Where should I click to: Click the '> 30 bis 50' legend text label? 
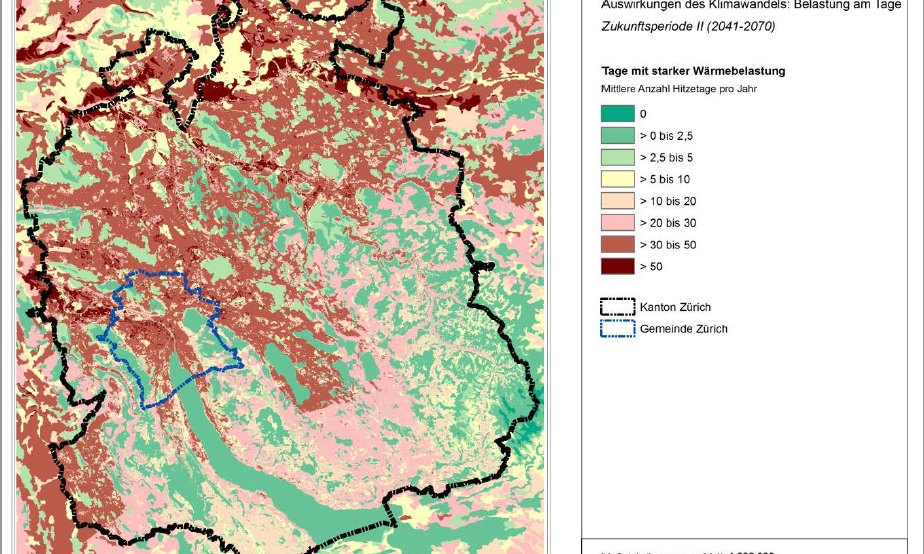pos(669,245)
